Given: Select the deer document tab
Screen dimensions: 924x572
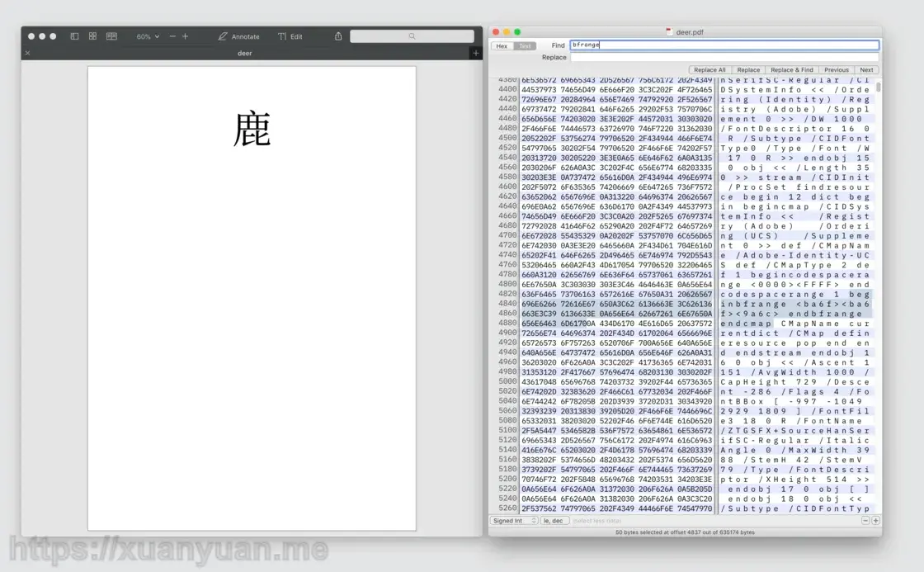Looking at the screenshot, I should point(244,53).
